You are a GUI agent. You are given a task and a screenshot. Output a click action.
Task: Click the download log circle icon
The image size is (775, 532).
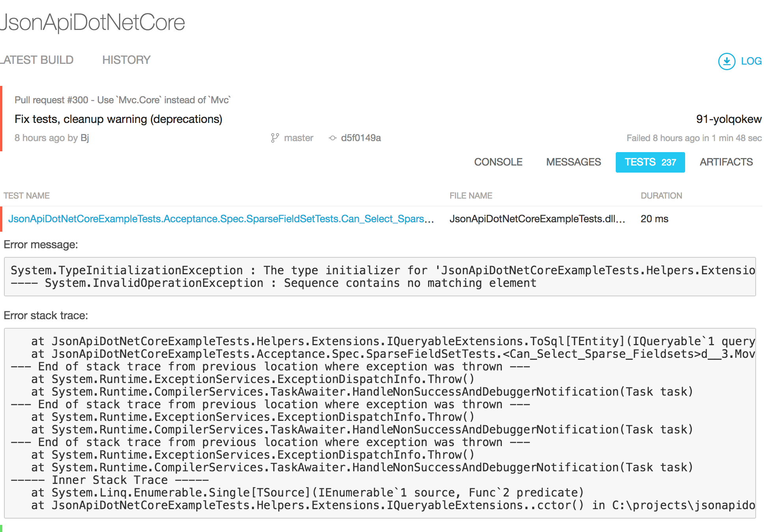(x=727, y=61)
